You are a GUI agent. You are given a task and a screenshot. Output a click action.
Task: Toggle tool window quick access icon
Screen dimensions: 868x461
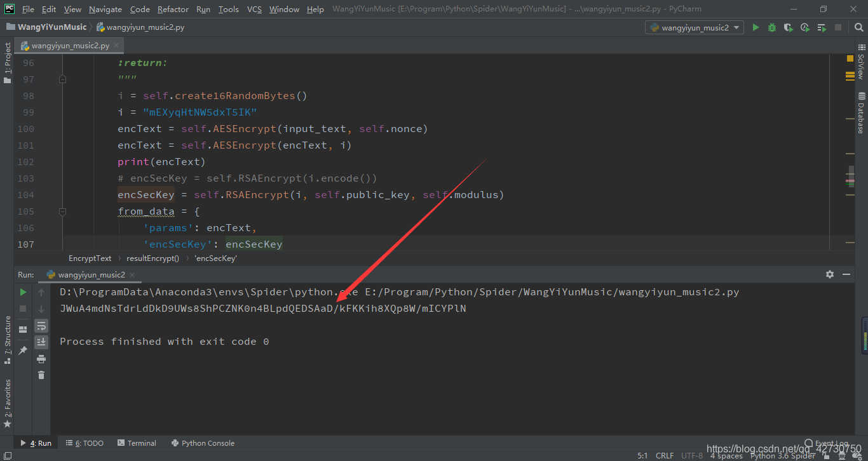(x=6, y=455)
